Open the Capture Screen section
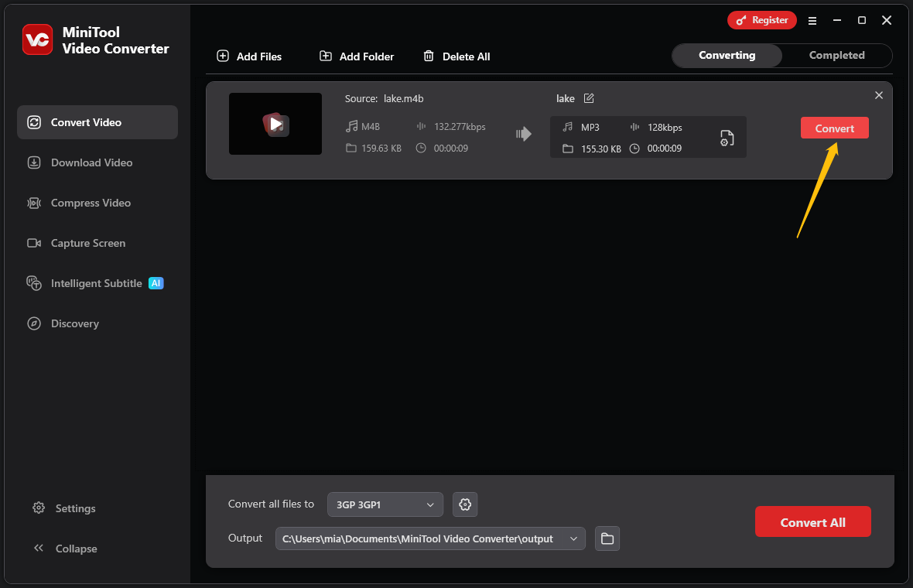 point(77,243)
